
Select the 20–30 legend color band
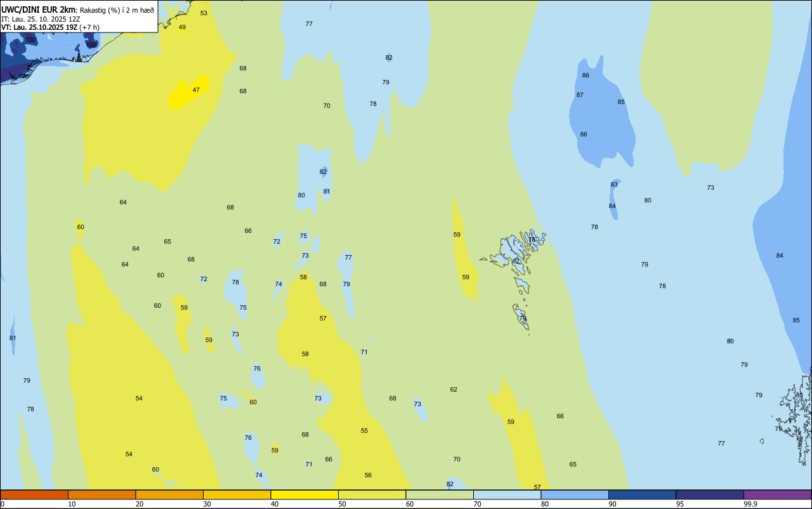169,494
